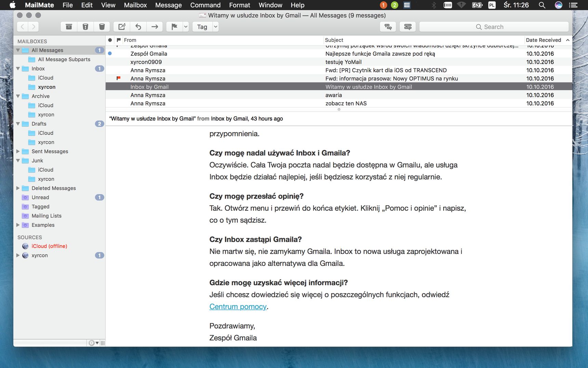The image size is (588, 368).
Task: Expand the Deleted Messages mailbox
Action: tap(18, 188)
